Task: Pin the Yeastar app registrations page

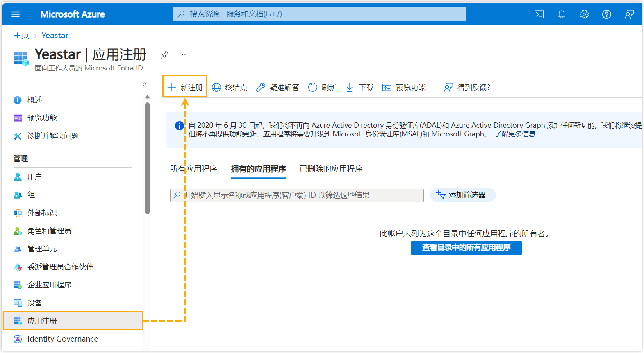Action: pos(164,54)
